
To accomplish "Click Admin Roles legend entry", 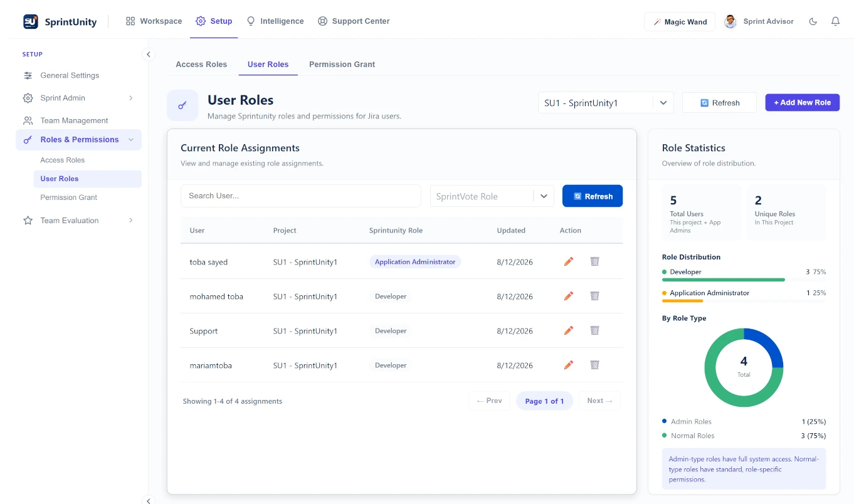I will pos(744,421).
